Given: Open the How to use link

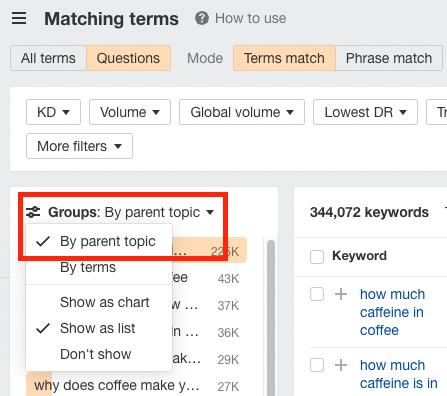Looking at the screenshot, I should tap(251, 18).
